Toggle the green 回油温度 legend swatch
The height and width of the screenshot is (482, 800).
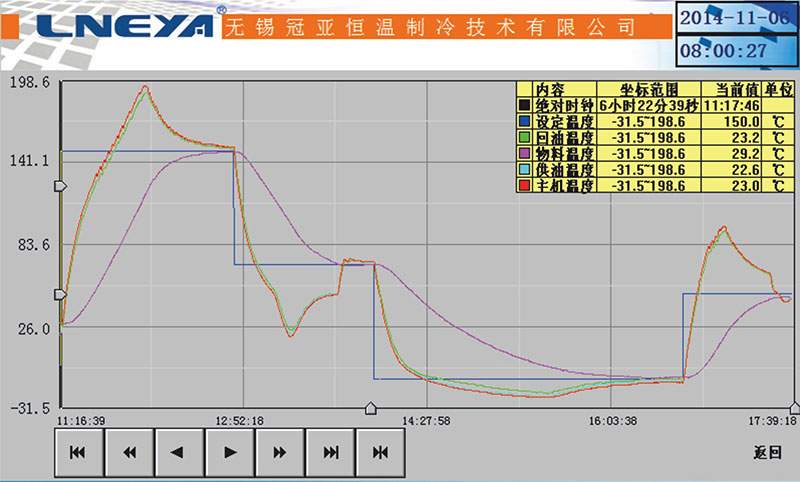coord(523,137)
